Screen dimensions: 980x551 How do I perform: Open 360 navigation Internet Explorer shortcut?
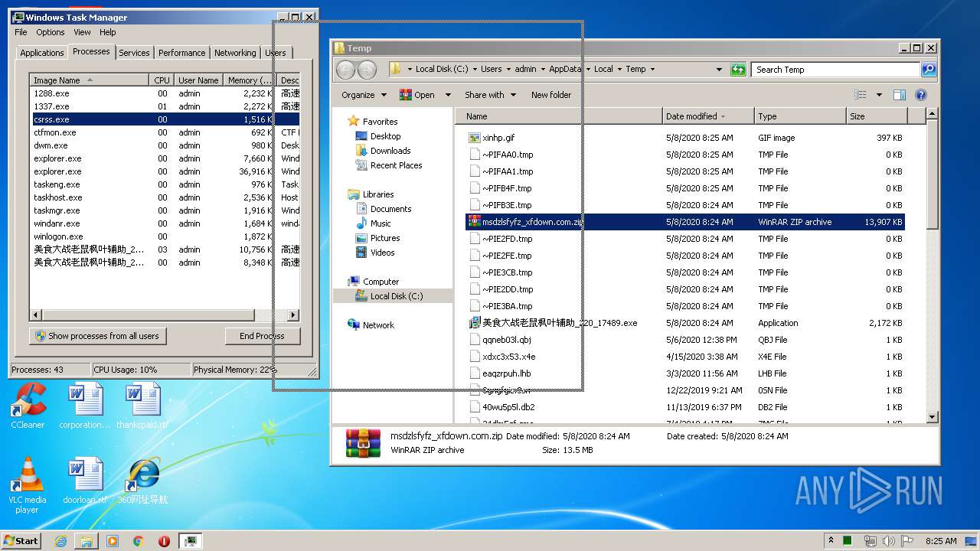tap(142, 481)
